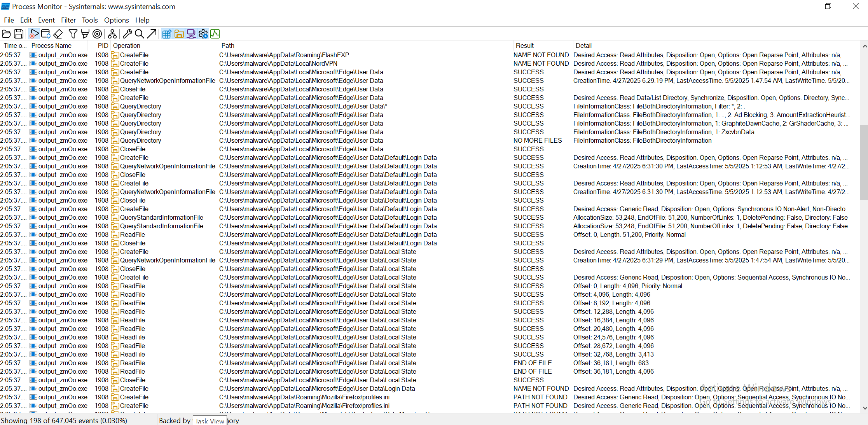Open the Filter menu
The width and height of the screenshot is (868, 425).
point(68,20)
